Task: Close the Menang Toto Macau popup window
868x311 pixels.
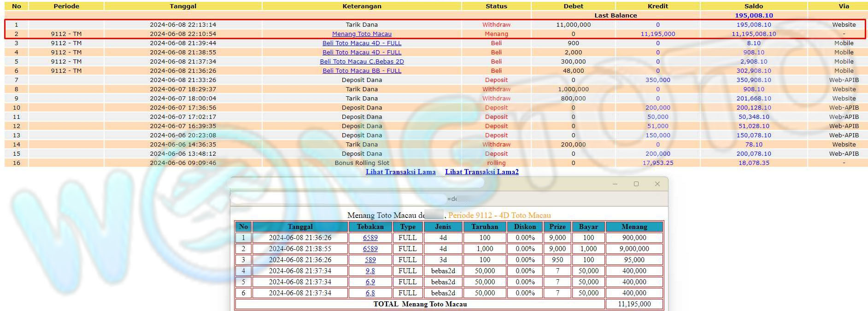Action: 657,184
